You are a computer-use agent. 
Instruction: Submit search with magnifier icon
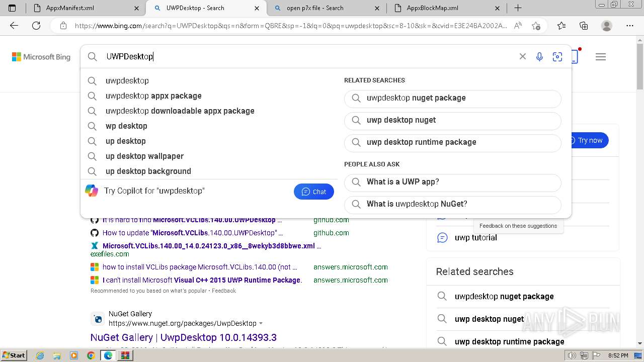click(x=92, y=57)
